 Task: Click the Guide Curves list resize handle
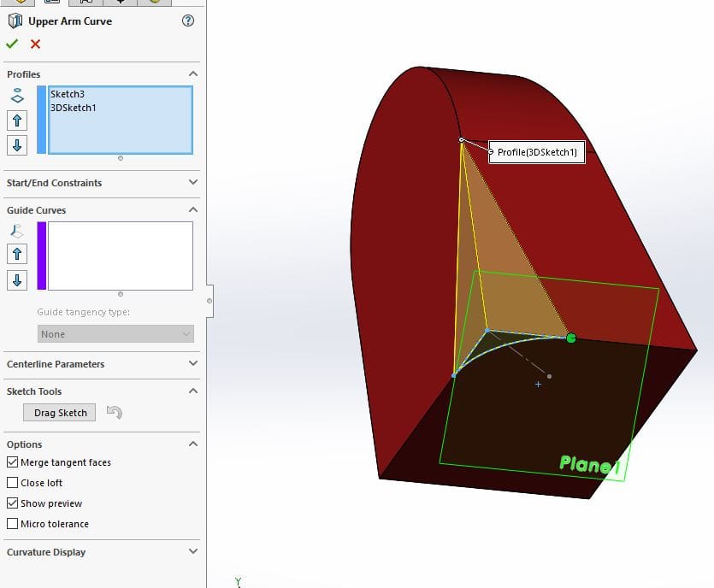[121, 294]
